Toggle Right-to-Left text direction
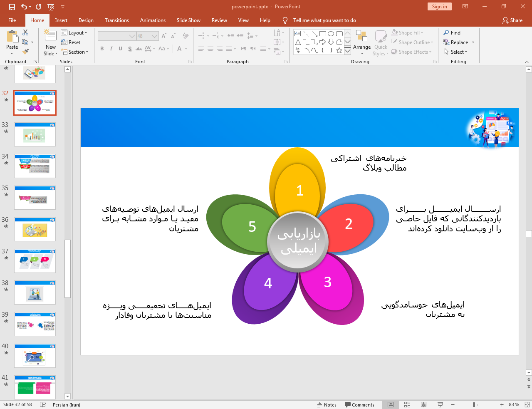The width and height of the screenshot is (532, 409). tap(253, 49)
